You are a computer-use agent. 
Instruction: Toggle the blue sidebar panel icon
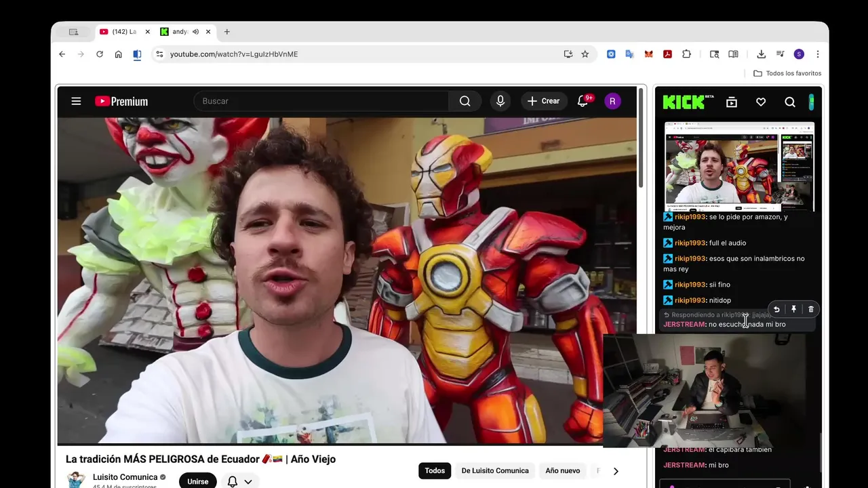137,55
